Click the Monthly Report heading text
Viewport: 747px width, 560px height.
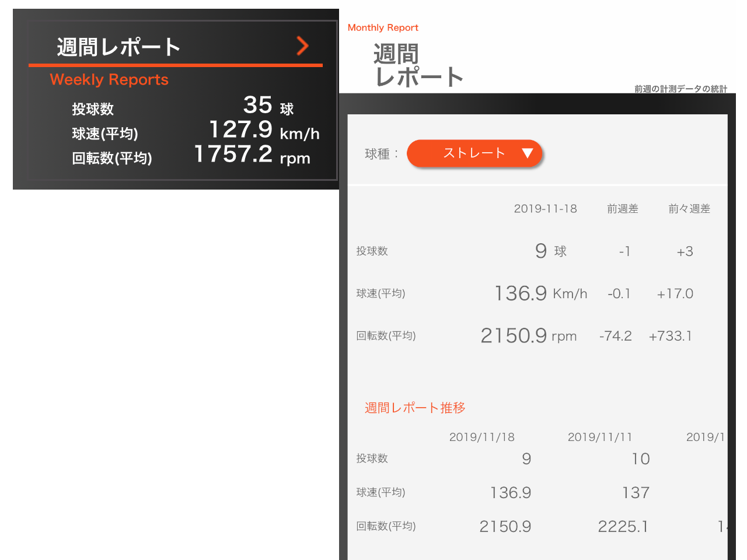pyautogui.click(x=383, y=27)
